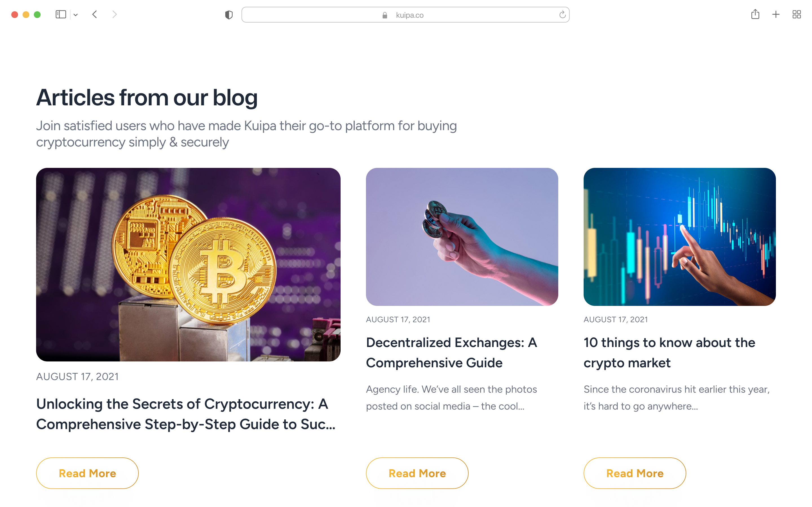Click the back navigation arrow
Screen dimensions: 812x507
(95, 14)
